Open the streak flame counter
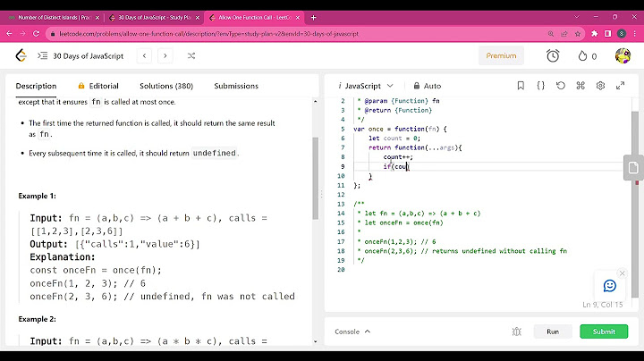The image size is (644, 361). pyautogui.click(x=588, y=55)
